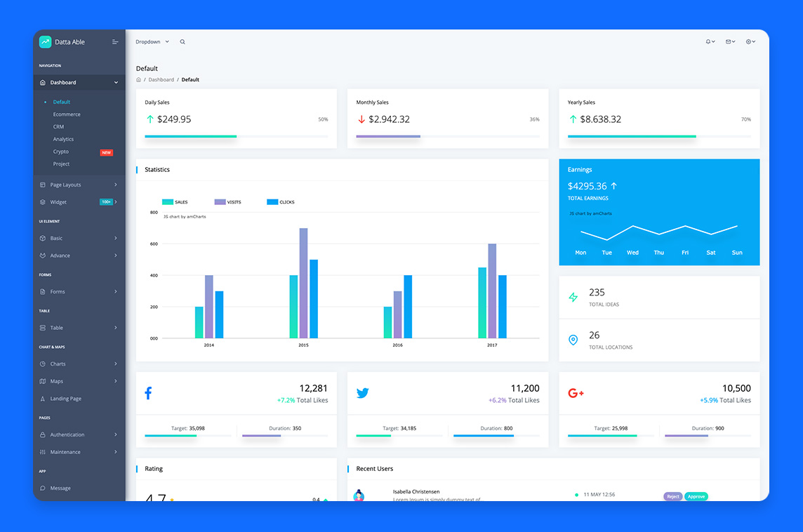Click the Dashboard breadcrumb link

tap(161, 80)
